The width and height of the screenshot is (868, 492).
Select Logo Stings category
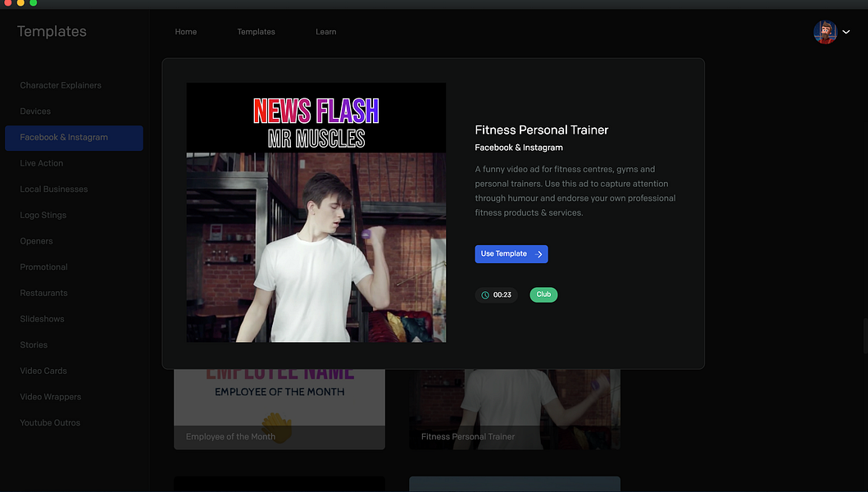[43, 215]
